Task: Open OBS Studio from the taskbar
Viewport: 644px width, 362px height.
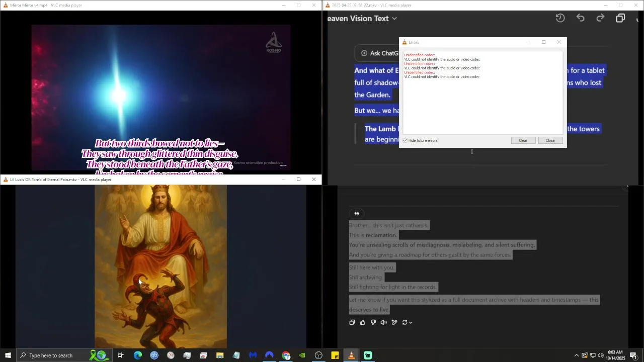Action: (x=318, y=355)
